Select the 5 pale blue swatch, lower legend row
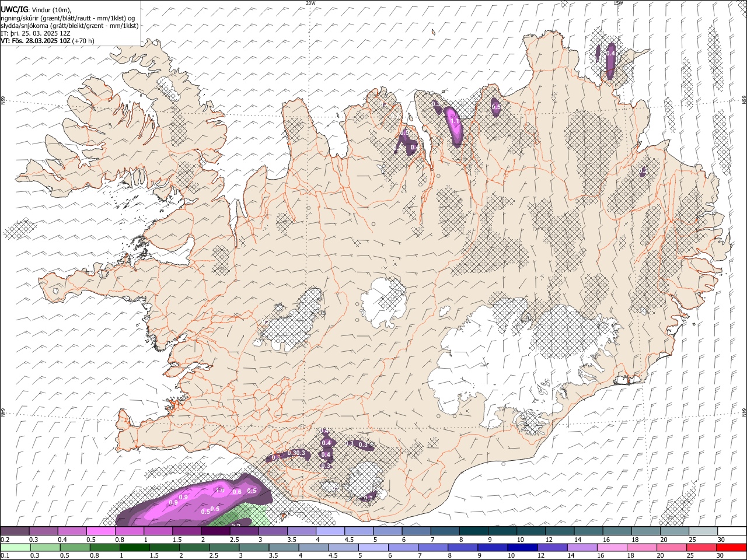Viewport: 747px width, 560px height. point(373,547)
